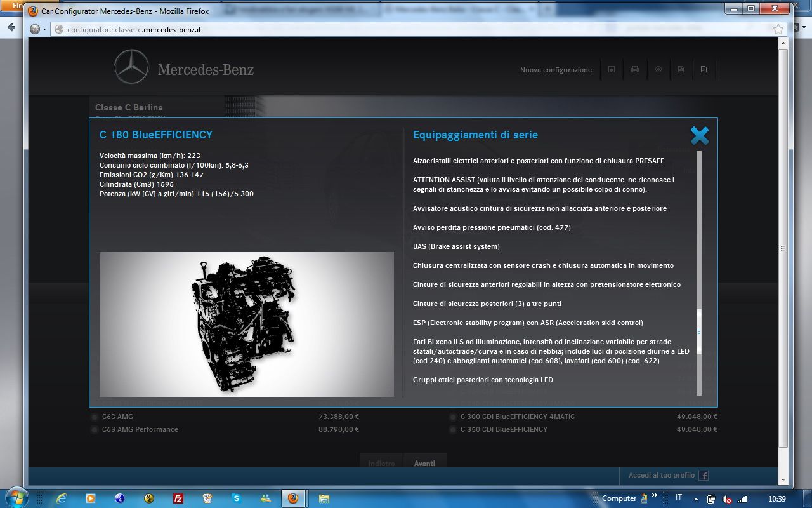Open FileZilla from the taskbar
812x508 pixels.
tap(178, 498)
